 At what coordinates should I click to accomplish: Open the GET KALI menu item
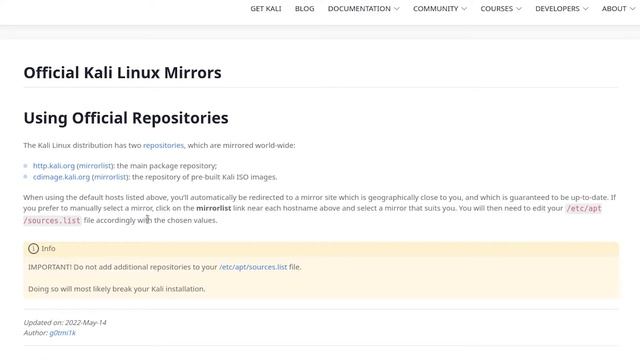[266, 9]
